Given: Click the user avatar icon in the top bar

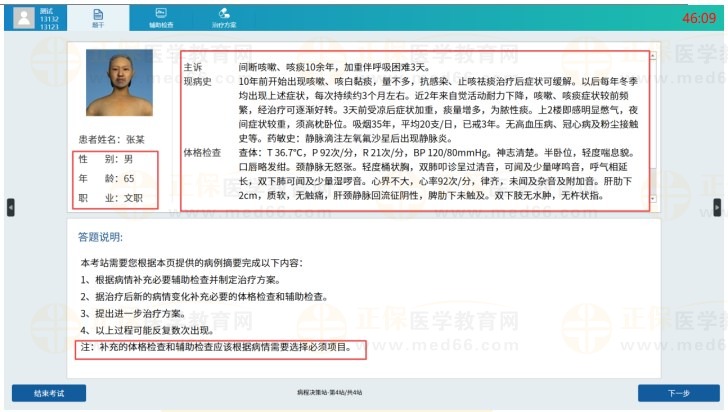Looking at the screenshot, I should 22,17.
